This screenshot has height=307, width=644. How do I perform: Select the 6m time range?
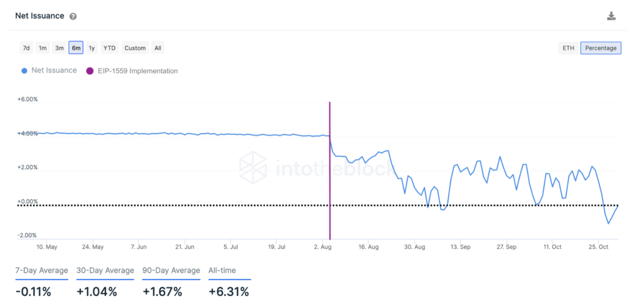click(x=76, y=48)
